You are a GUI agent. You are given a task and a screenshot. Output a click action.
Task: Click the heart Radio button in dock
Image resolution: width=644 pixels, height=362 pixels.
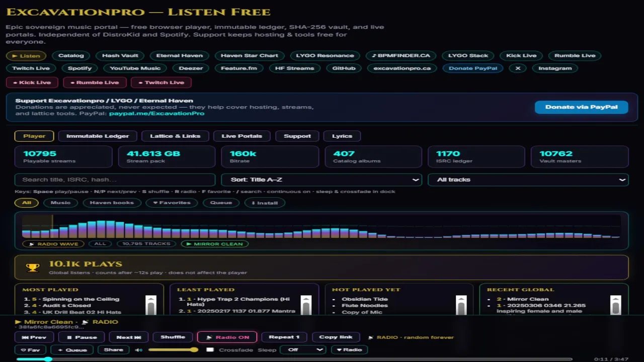pos(349,350)
